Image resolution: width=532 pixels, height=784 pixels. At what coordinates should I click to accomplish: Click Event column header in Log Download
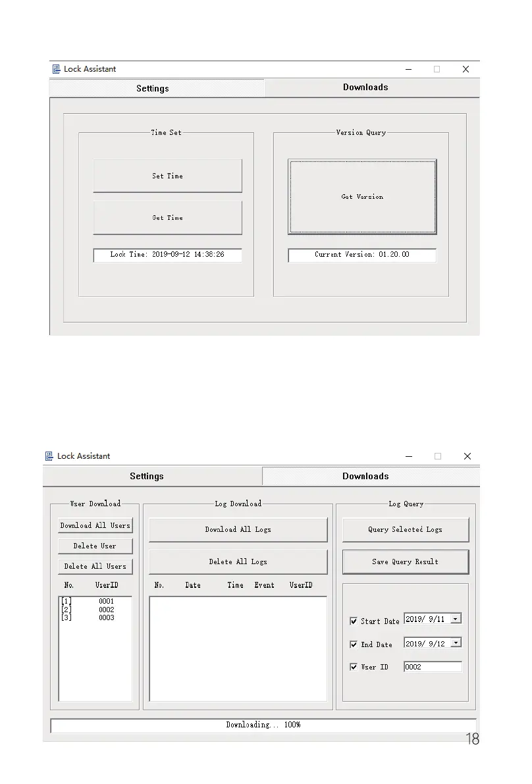point(265,585)
